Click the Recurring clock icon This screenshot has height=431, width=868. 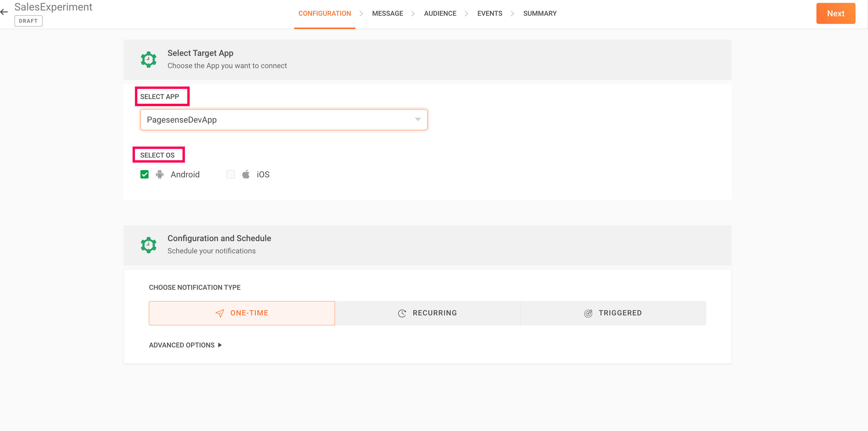[x=402, y=313]
